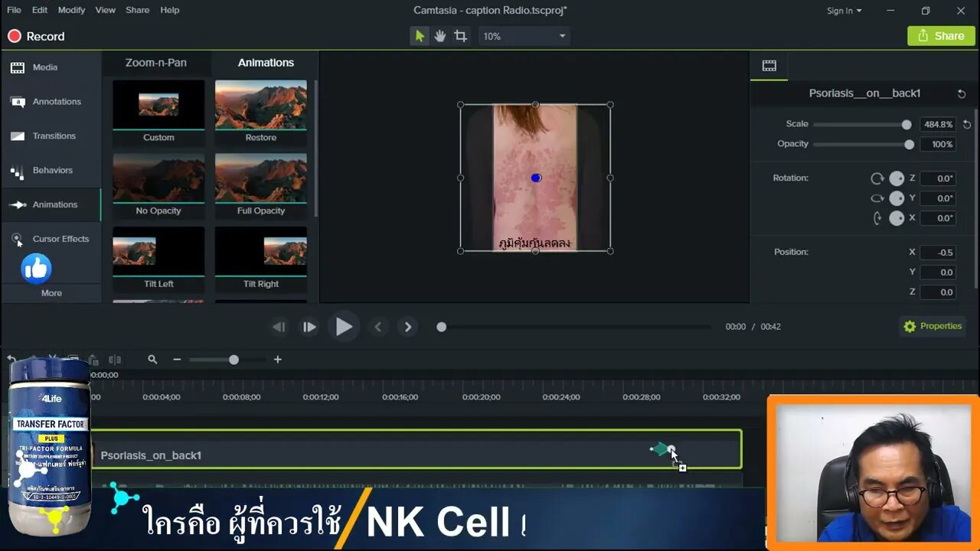Viewport: 980px width, 551px height.
Task: Click the Y rotation dial
Action: (x=897, y=198)
